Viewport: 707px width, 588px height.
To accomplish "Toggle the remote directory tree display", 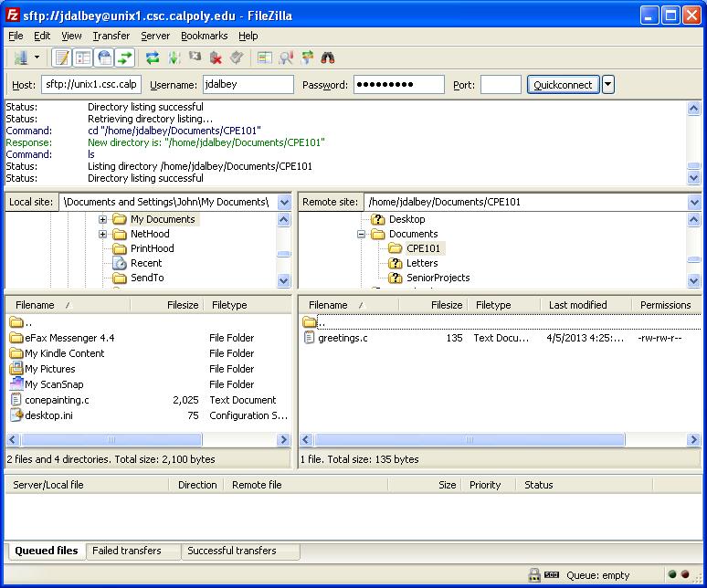I will (x=105, y=58).
